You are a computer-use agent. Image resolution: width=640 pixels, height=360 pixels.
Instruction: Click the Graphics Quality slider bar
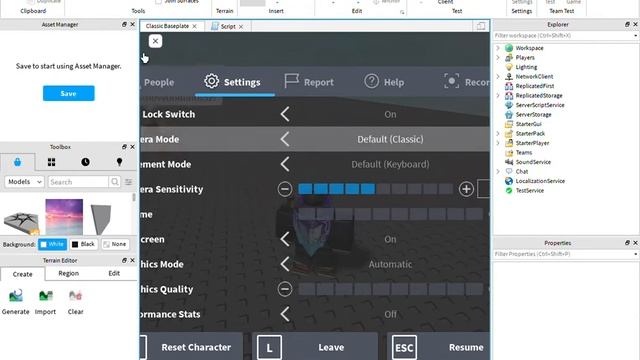(391, 289)
